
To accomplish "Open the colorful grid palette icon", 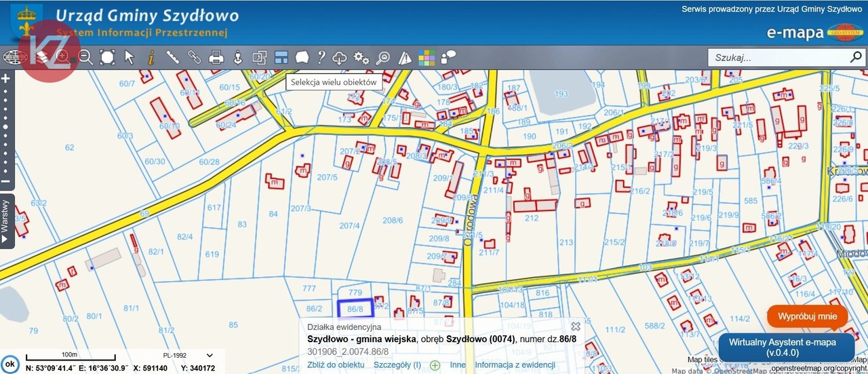I will click(x=427, y=58).
